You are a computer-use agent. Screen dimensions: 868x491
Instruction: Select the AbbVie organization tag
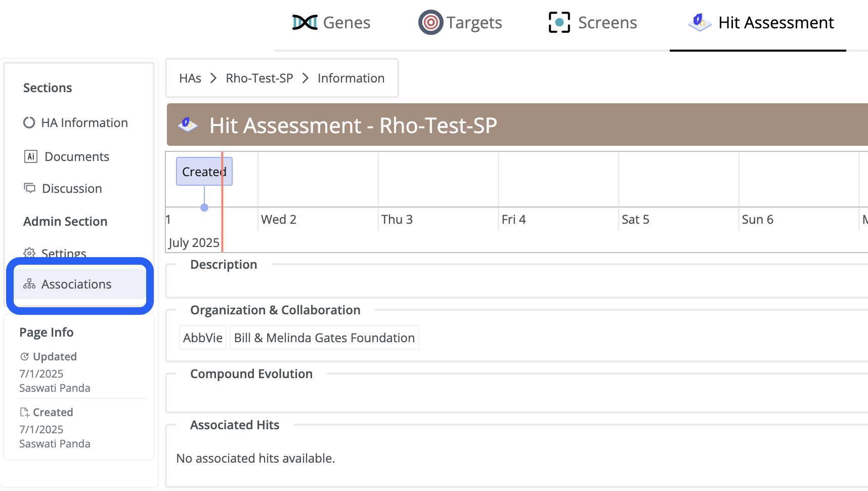click(203, 338)
